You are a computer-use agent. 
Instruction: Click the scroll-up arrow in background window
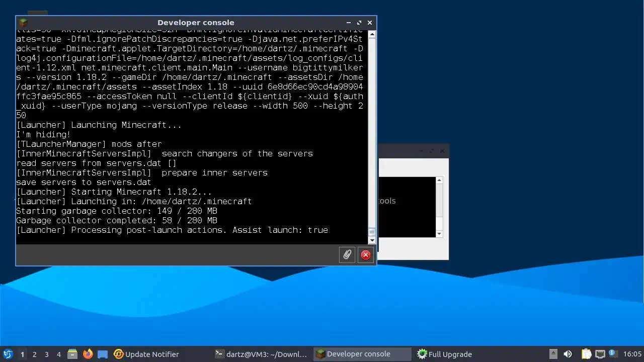(x=439, y=180)
